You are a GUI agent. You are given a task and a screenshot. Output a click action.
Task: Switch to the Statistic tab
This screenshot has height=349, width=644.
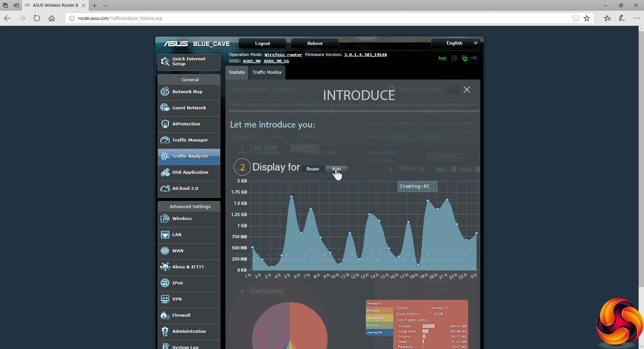pos(237,72)
